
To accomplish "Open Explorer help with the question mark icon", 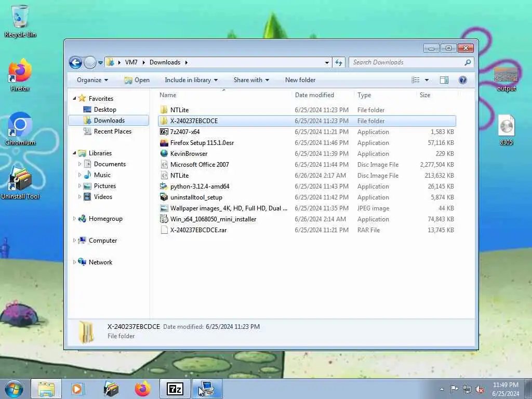I will point(462,80).
